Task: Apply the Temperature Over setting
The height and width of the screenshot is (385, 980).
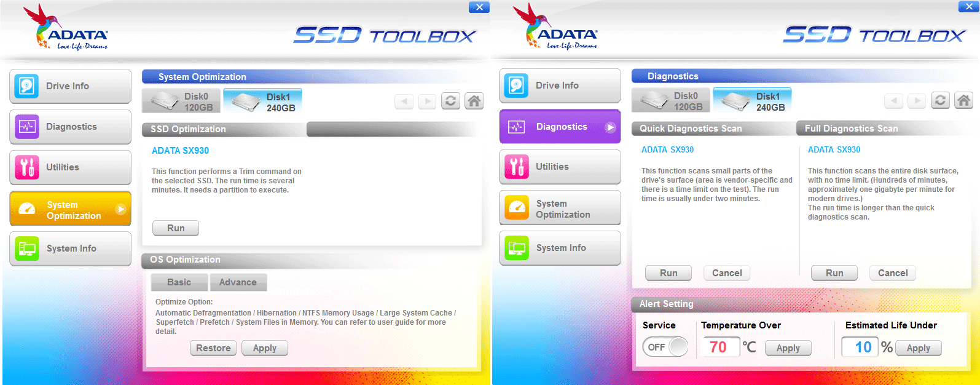Action: coord(788,348)
